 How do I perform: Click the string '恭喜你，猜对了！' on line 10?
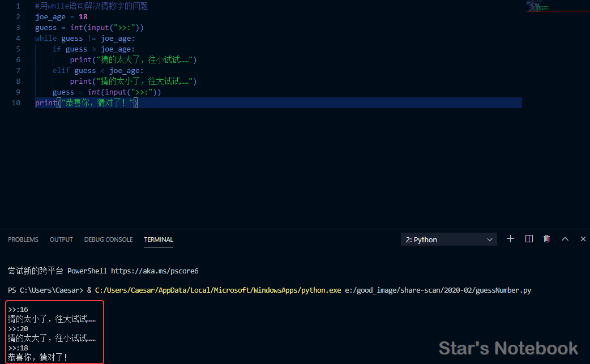click(x=97, y=102)
